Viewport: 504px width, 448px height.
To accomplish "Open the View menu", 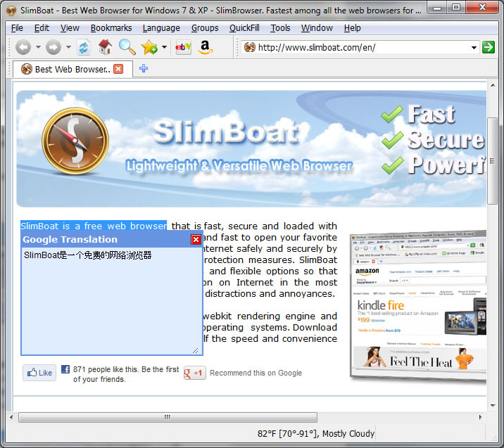I will coord(70,28).
